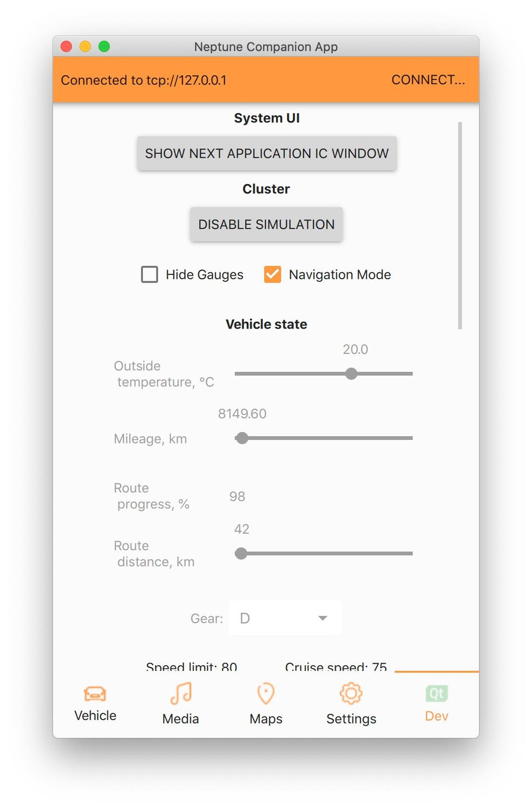This screenshot has width=532, height=808.
Task: Click the dropdown arrow next to Gear D
Action: pos(323,618)
